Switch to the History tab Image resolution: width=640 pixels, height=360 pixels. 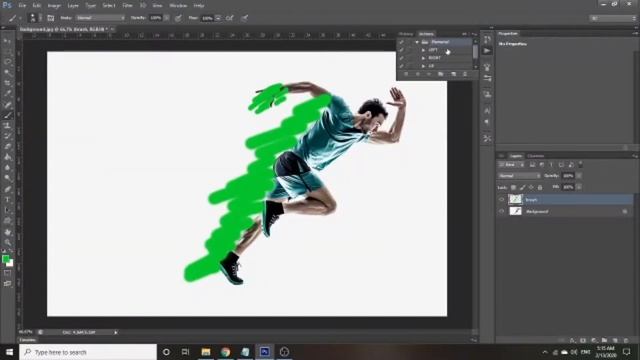click(406, 34)
